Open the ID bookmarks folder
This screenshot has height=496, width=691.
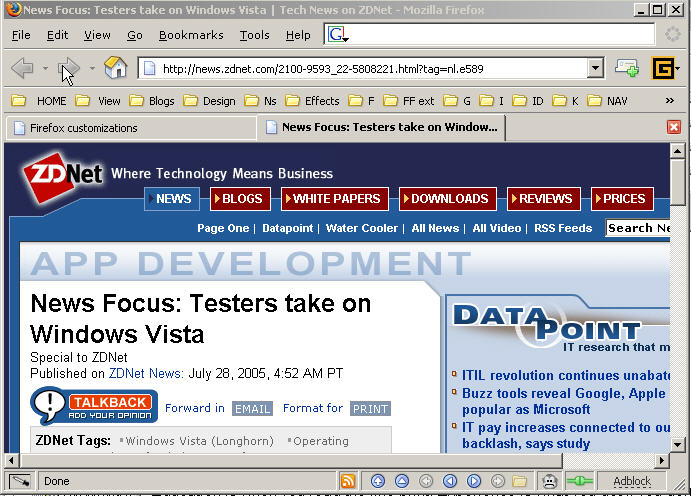coord(528,101)
